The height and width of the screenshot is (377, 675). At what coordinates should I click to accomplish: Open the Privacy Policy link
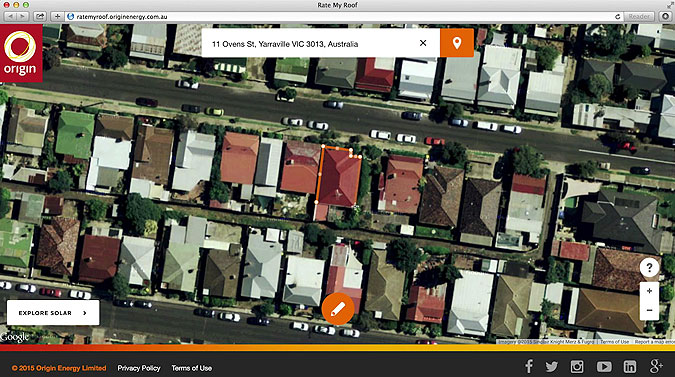[x=139, y=368]
